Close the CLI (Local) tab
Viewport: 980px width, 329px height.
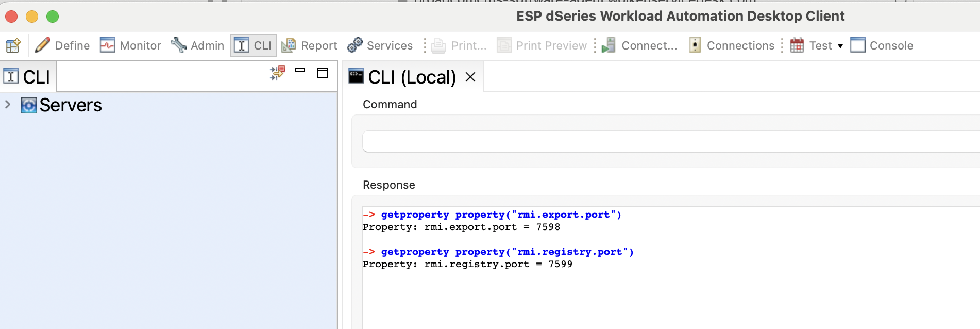470,77
